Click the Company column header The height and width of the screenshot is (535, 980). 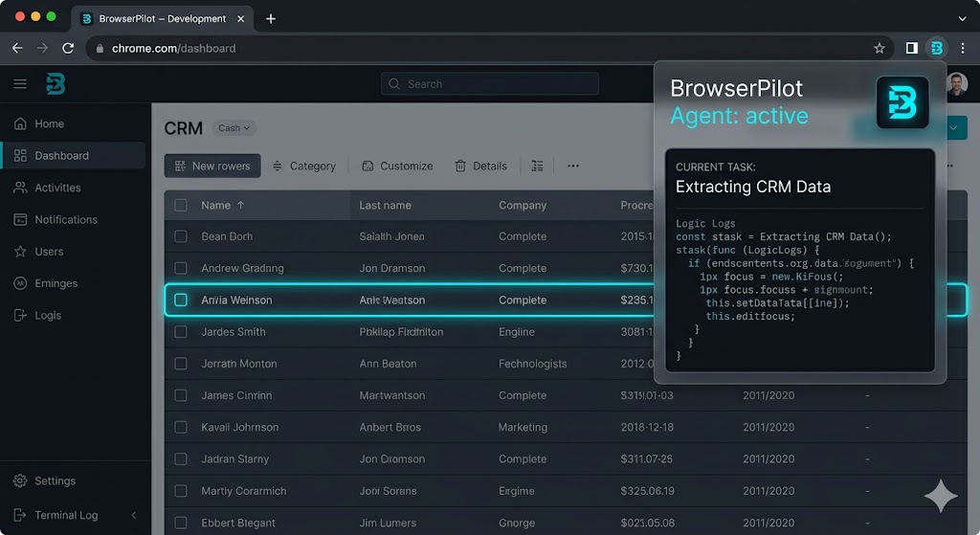(523, 205)
